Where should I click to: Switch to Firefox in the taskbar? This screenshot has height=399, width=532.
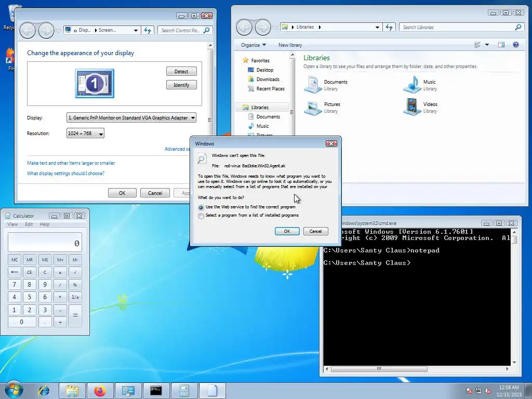(x=100, y=391)
